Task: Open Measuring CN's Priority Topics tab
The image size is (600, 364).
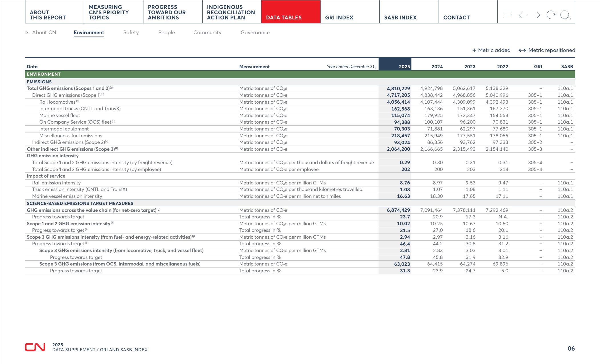Action: click(114, 12)
